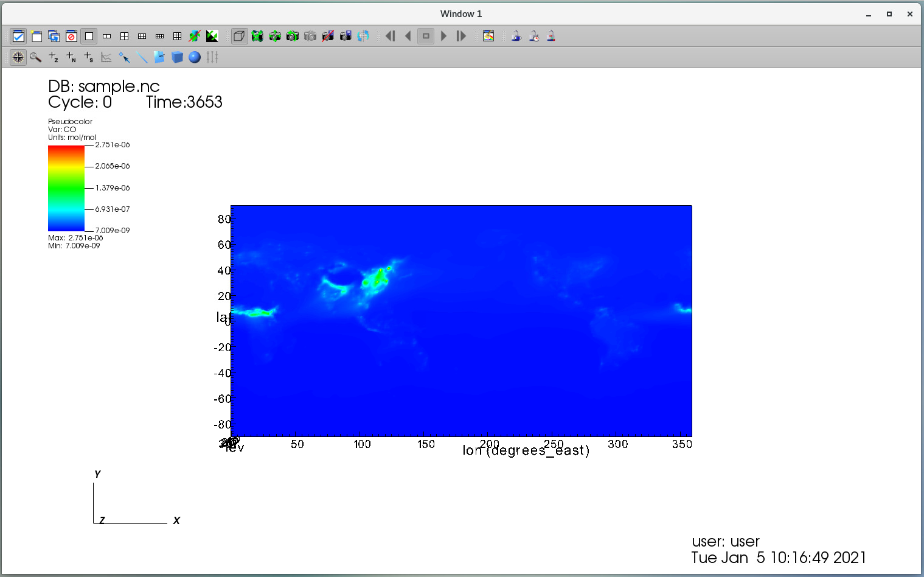Toggle bounding-box navigation cube
The width and height of the screenshot is (924, 577).
coord(240,37)
